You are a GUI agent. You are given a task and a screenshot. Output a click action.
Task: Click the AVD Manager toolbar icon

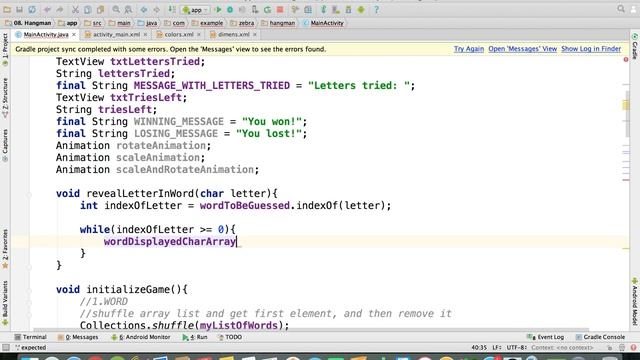tap(336, 10)
